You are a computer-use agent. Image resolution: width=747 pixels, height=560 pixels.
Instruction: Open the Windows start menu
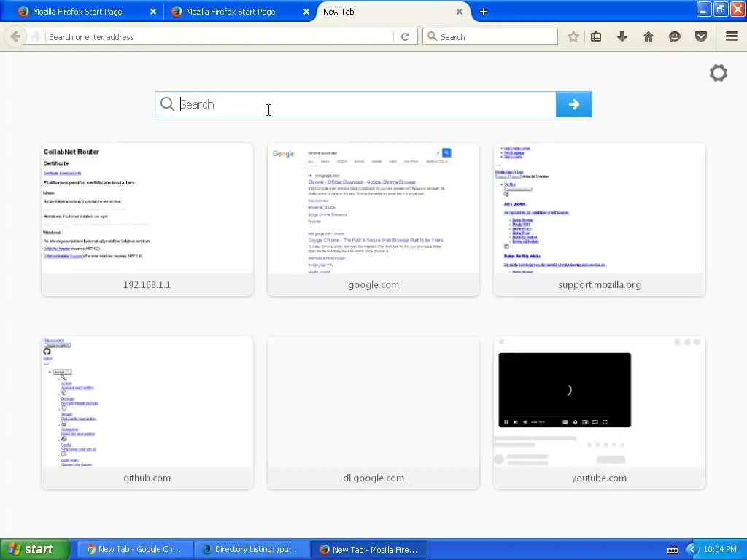click(x=34, y=550)
